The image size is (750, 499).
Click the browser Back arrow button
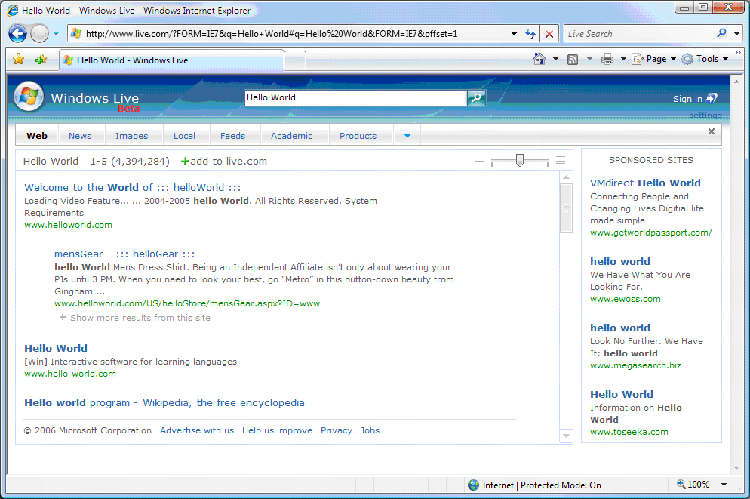click(x=18, y=33)
